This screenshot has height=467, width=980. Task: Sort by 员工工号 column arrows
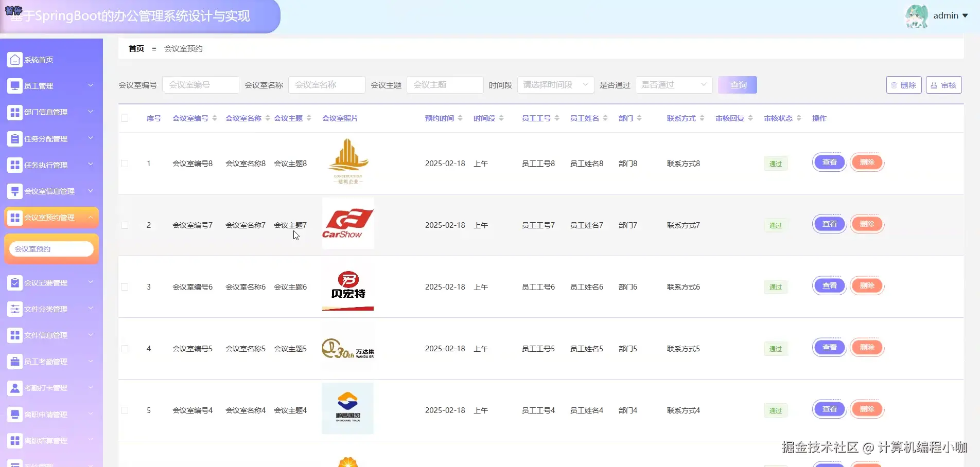tap(557, 118)
